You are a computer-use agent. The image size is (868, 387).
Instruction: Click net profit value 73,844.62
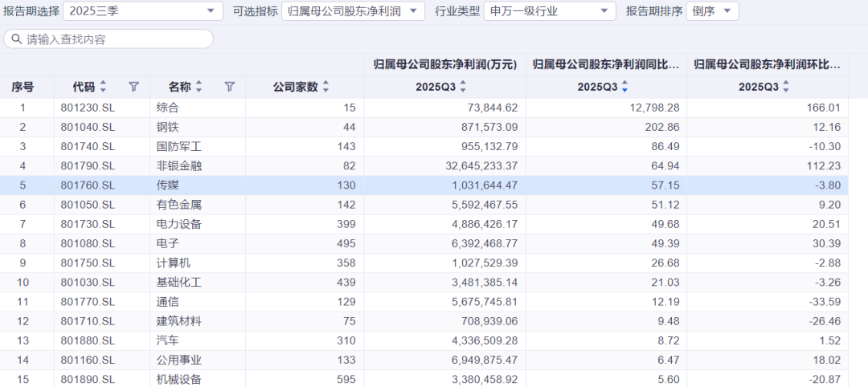[x=492, y=108]
